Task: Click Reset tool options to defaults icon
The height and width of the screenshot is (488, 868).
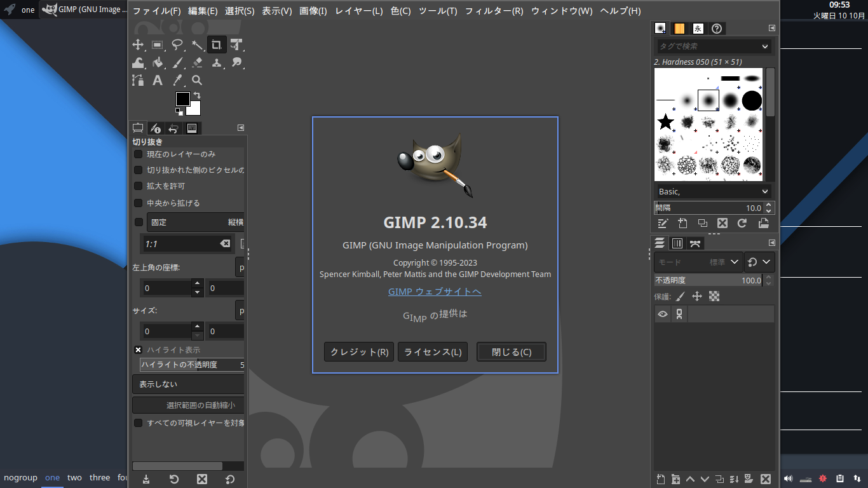Action: pyautogui.click(x=230, y=479)
